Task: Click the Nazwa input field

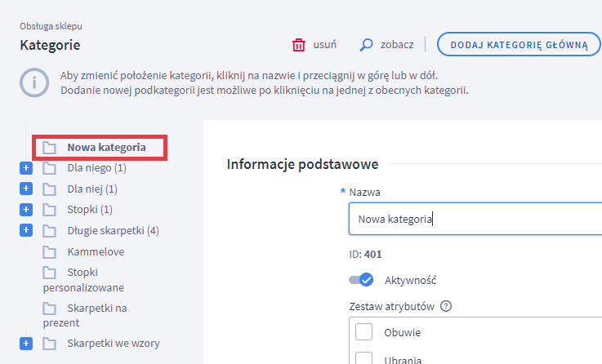Action: pos(475,219)
